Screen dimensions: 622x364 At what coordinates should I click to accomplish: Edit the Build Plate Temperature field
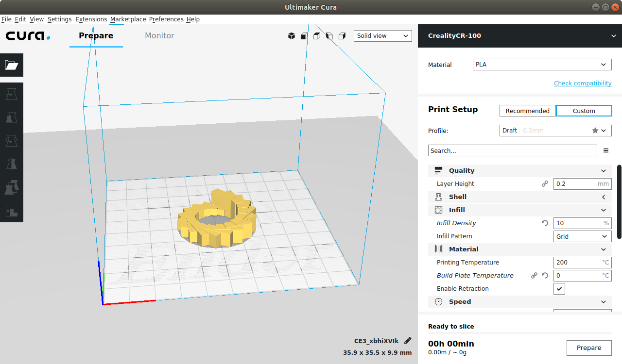[x=583, y=276]
